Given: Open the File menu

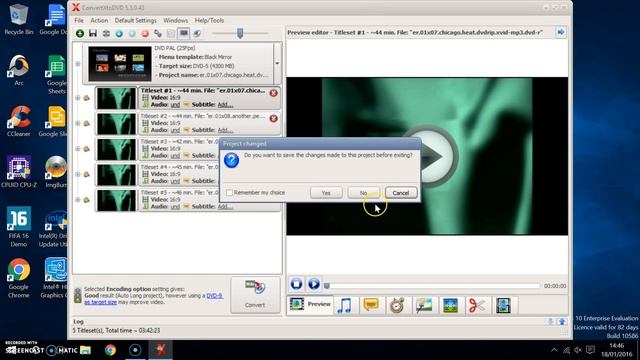Looking at the screenshot, I should (x=79, y=20).
